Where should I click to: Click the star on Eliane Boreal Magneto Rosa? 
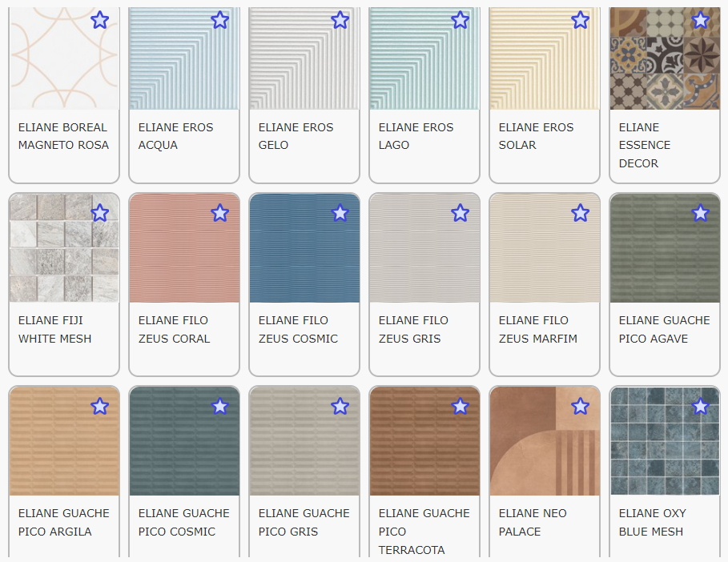[x=99, y=20]
